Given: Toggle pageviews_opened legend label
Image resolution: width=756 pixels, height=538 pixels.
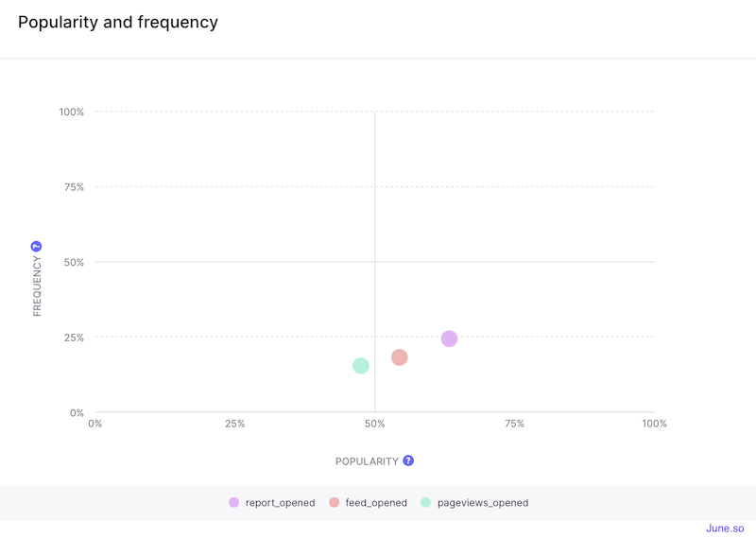Looking at the screenshot, I should click(x=483, y=503).
